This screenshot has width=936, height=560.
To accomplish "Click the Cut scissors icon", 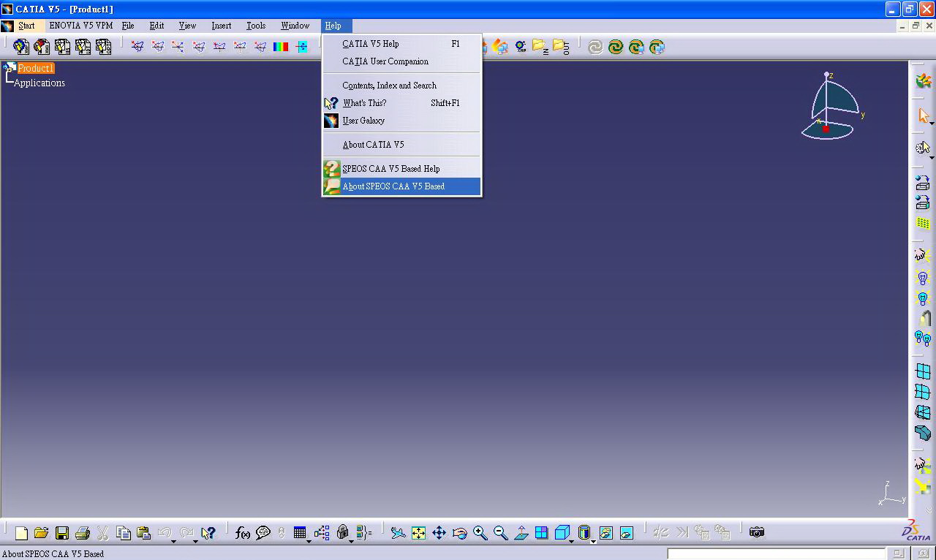I will point(103,533).
